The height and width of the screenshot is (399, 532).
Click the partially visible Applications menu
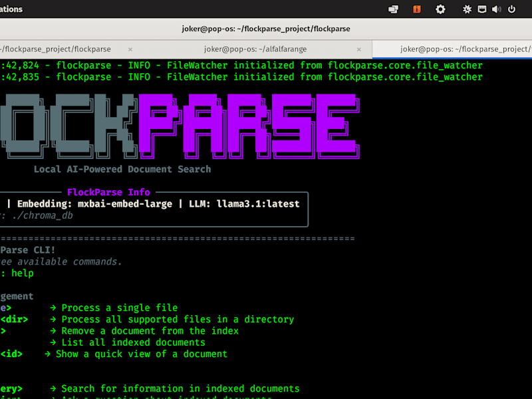coord(11,9)
